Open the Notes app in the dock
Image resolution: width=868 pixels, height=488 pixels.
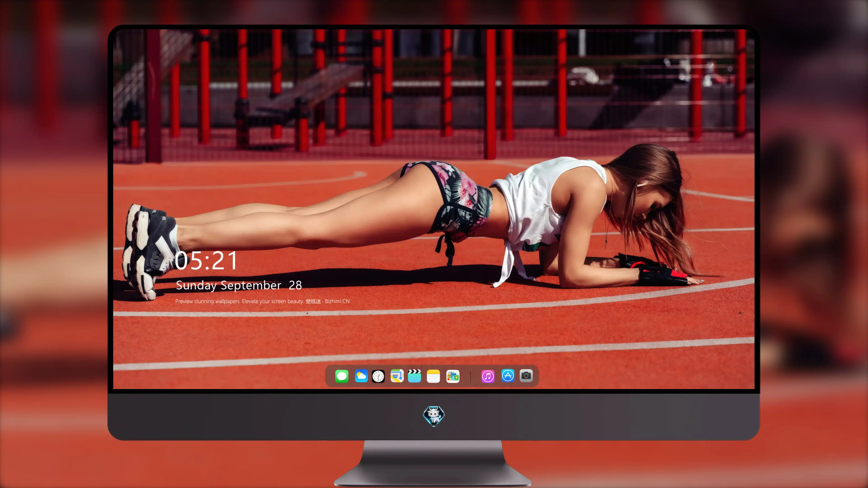tap(433, 376)
